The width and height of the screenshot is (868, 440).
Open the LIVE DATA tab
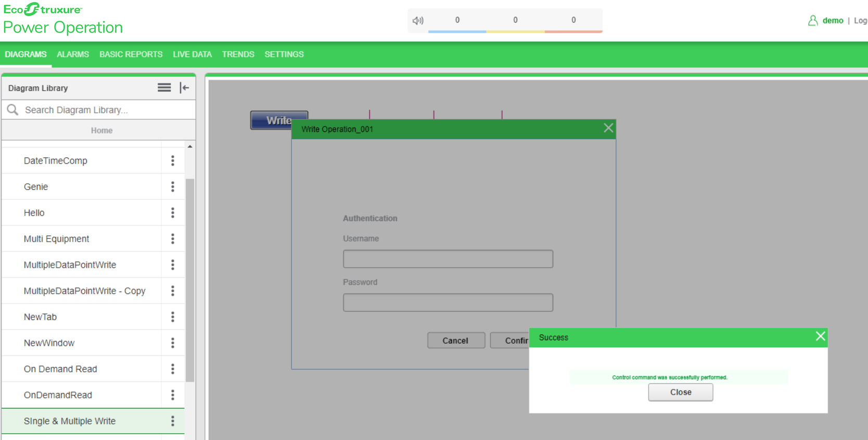point(192,54)
